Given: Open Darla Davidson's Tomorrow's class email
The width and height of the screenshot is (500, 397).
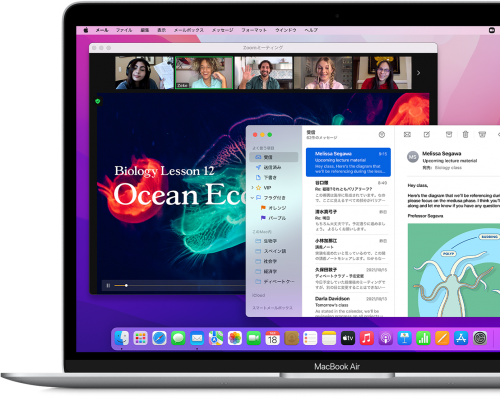Looking at the screenshot, I should (x=348, y=305).
